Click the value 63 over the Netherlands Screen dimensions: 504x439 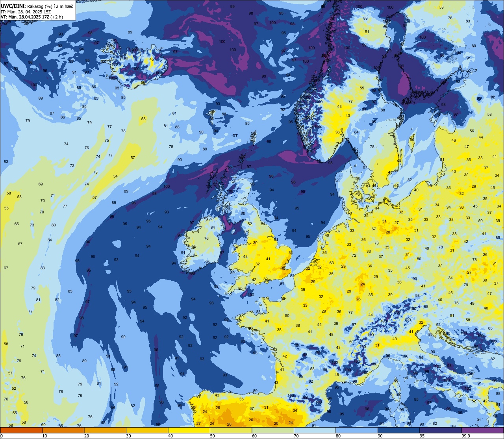(x=332, y=263)
